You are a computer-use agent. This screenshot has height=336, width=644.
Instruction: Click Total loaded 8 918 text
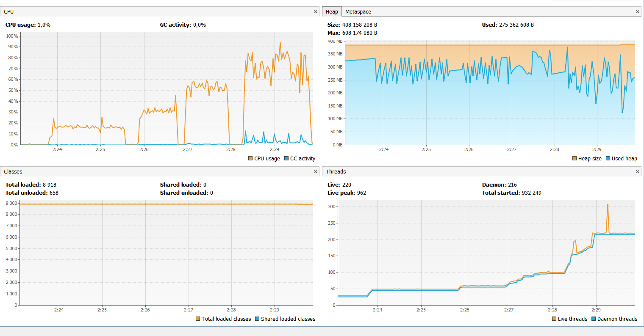coord(31,185)
